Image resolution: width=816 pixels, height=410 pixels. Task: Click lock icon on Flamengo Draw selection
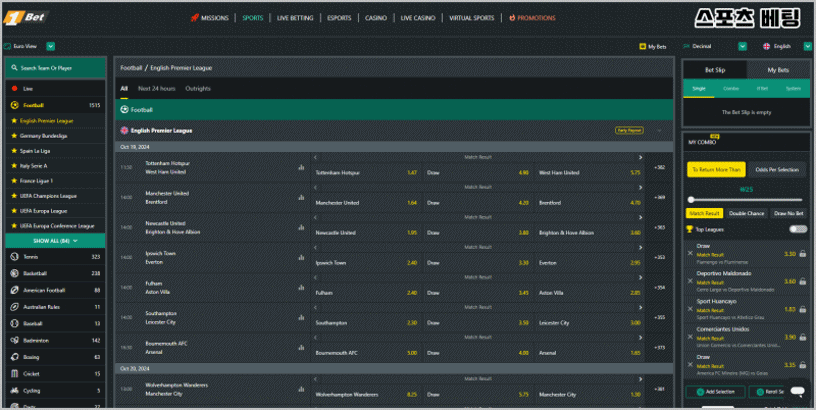[802, 253]
